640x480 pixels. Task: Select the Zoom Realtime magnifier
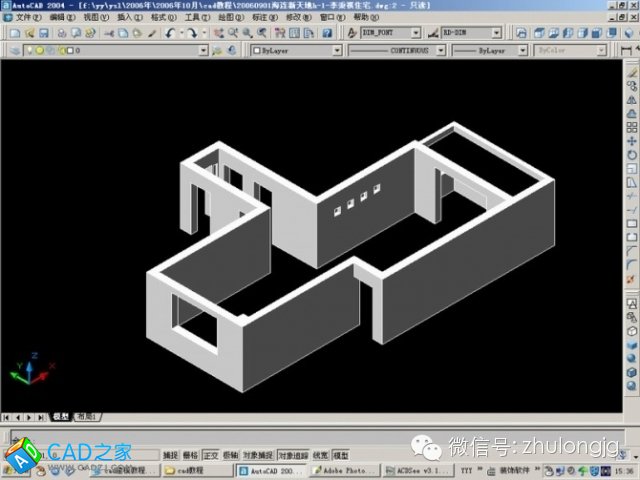click(x=233, y=33)
